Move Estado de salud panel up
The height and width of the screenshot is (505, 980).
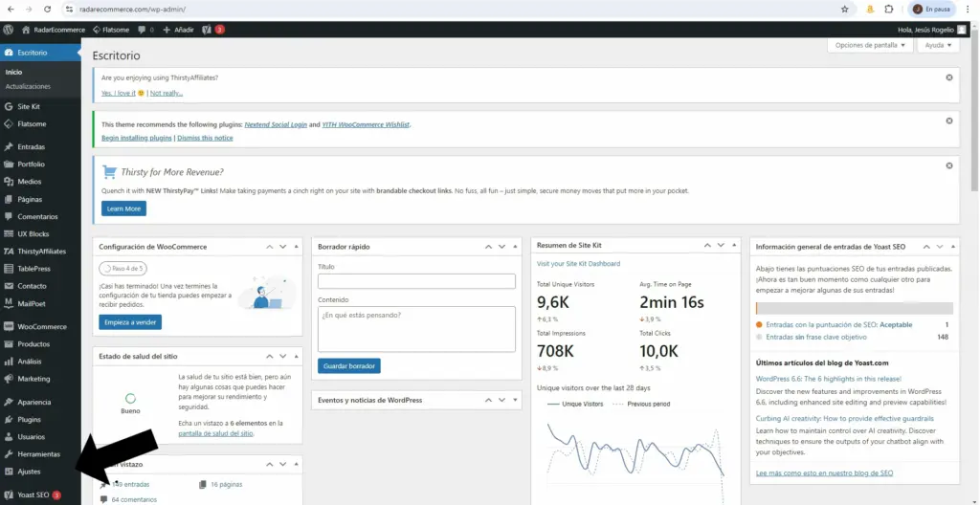point(269,356)
